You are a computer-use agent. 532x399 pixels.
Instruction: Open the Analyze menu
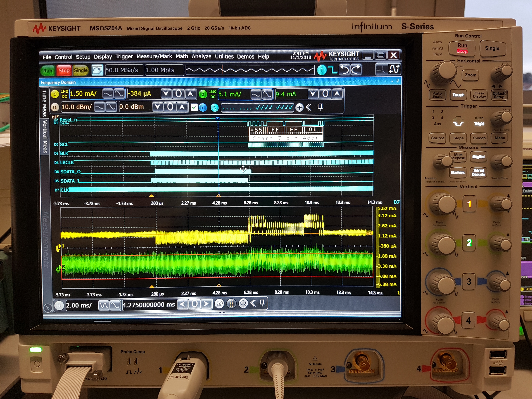tap(201, 56)
